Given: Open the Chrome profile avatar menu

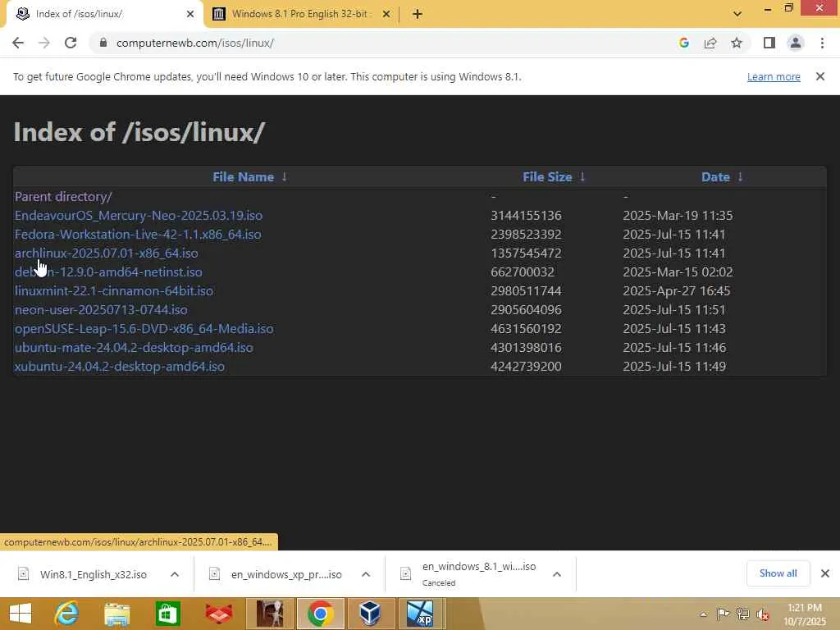Looking at the screenshot, I should point(796,43).
